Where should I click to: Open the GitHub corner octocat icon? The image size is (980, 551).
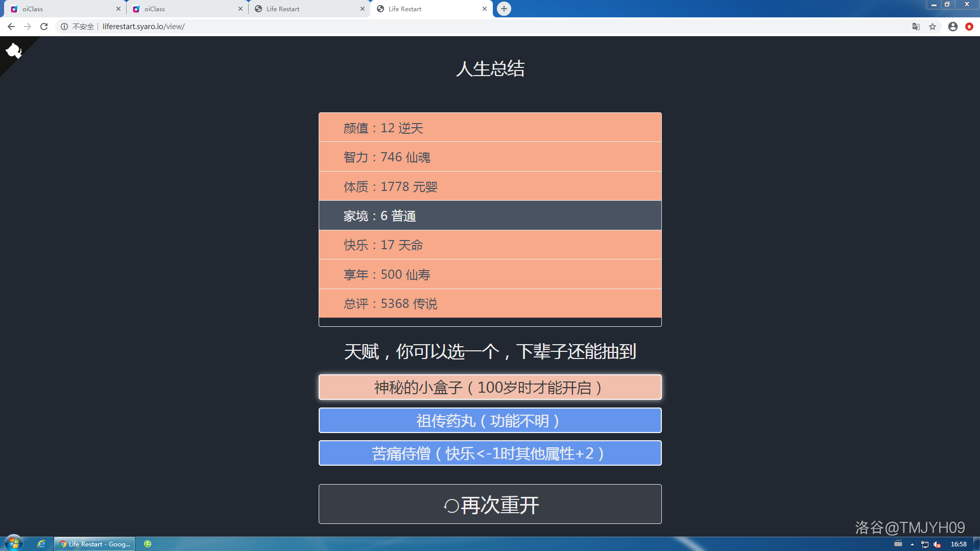click(x=13, y=51)
